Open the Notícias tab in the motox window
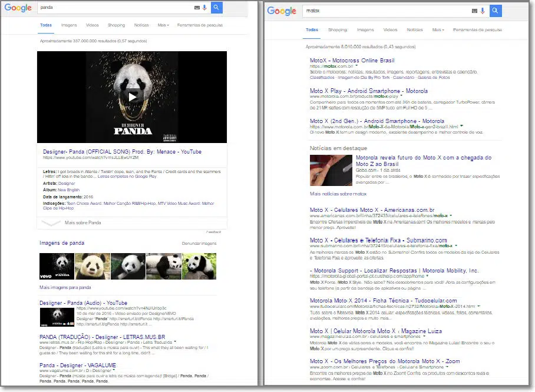 click(415, 29)
